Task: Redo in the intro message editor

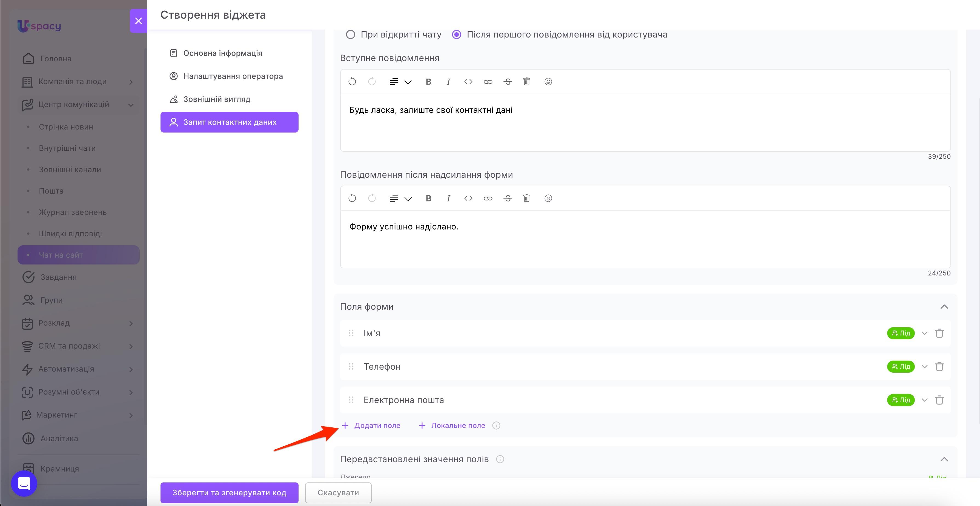Action: click(x=372, y=81)
